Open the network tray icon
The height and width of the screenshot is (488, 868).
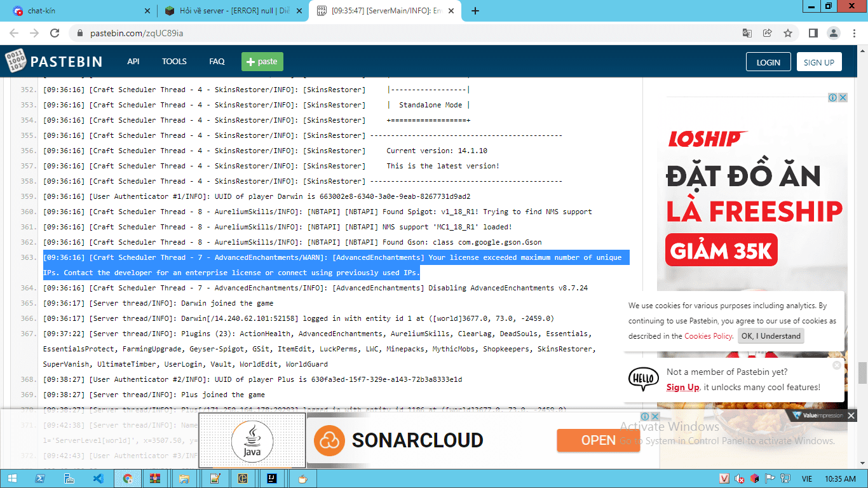(x=785, y=478)
